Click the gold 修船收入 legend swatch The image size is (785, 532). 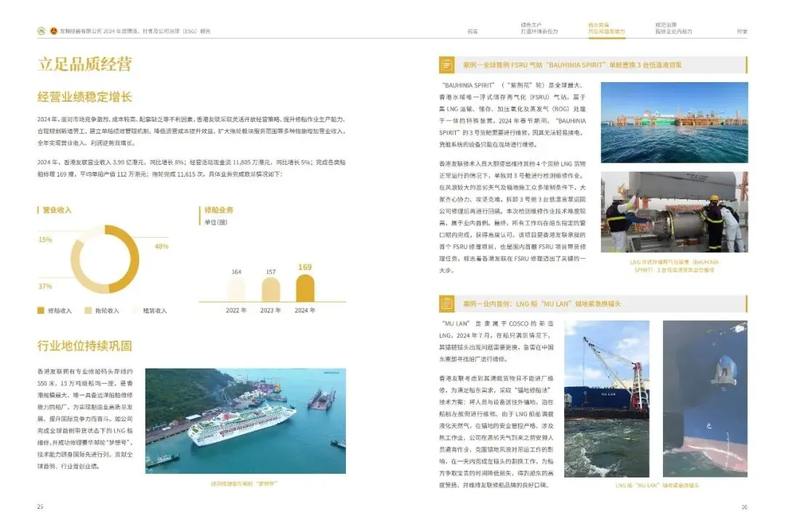click(x=41, y=310)
